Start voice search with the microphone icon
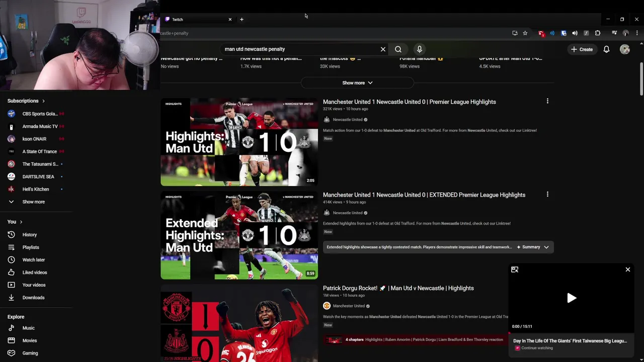This screenshot has width=644, height=362. click(419, 49)
